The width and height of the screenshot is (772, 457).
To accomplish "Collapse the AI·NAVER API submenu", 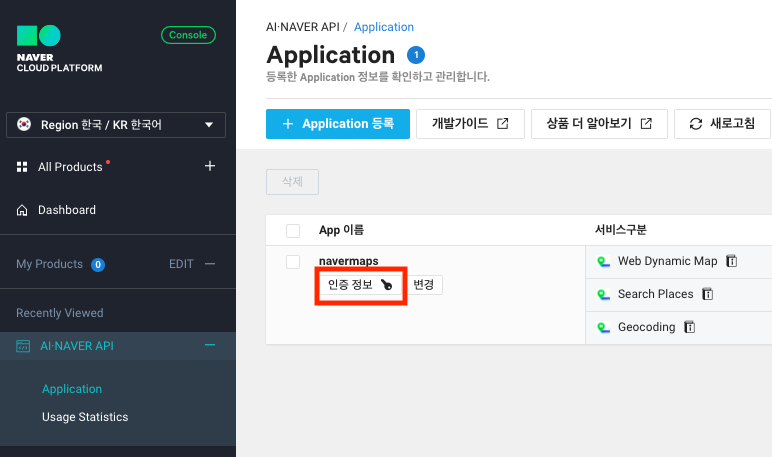I will 210,345.
